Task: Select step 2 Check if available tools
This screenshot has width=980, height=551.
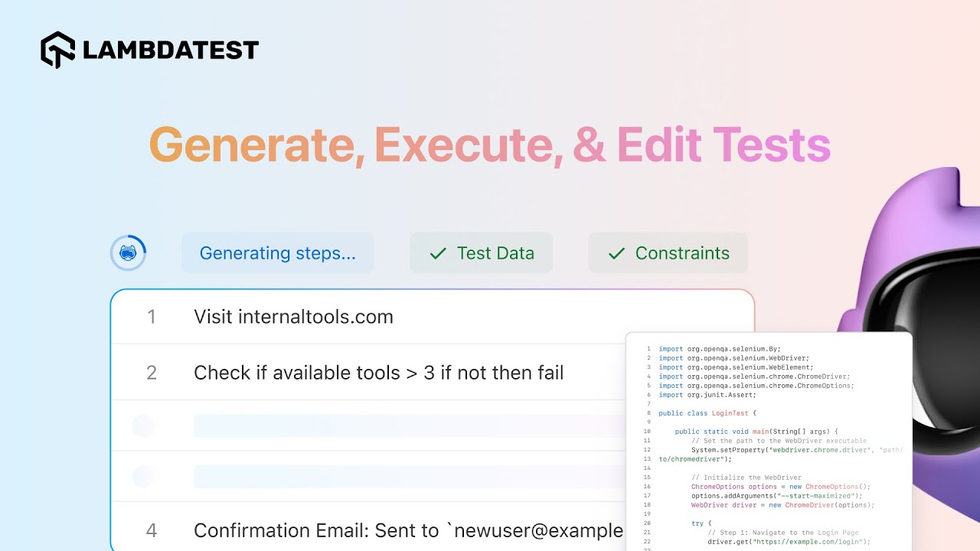Action: pyautogui.click(x=369, y=373)
